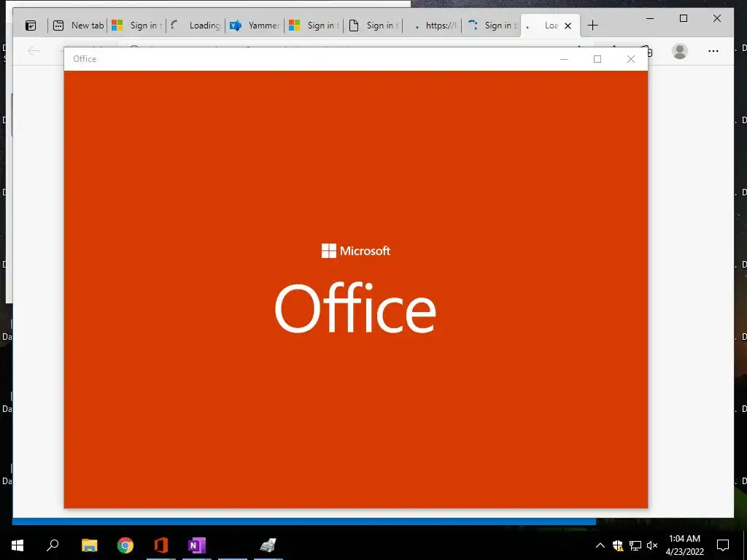This screenshot has height=560, width=747.
Task: Close the Edge browser window
Action: coord(716,18)
